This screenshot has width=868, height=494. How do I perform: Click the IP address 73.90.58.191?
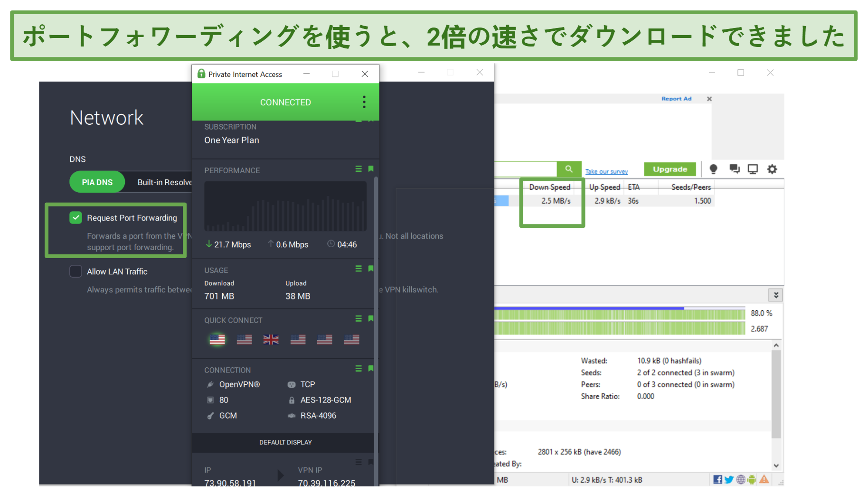coord(230,483)
